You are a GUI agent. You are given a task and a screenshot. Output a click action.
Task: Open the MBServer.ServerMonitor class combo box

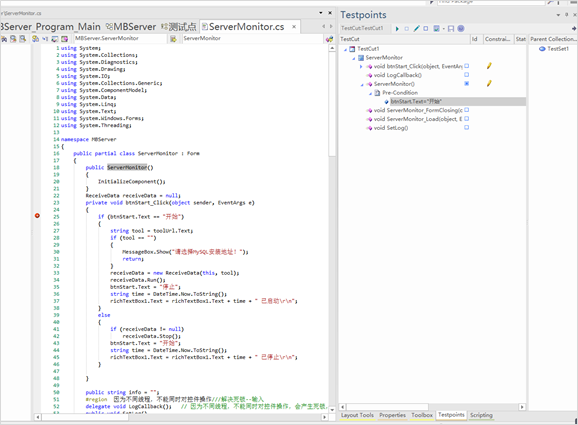tap(120, 38)
